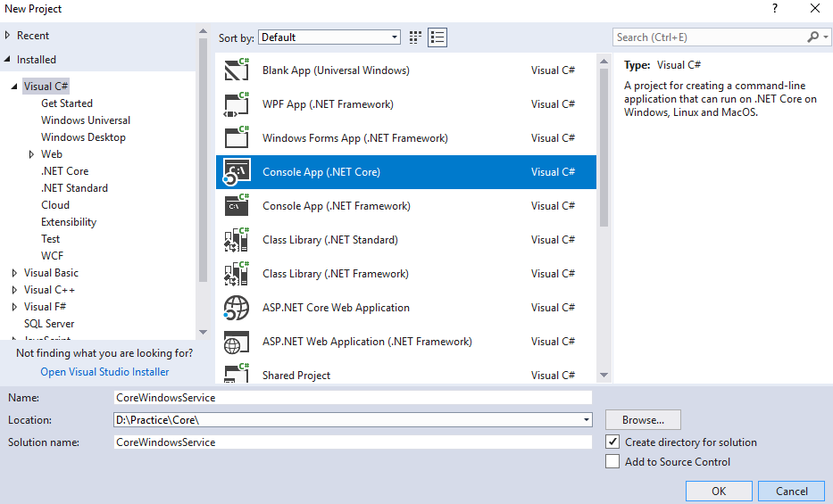Viewport: 833px width, 504px height.
Task: Select the WCF category
Action: [x=52, y=256]
